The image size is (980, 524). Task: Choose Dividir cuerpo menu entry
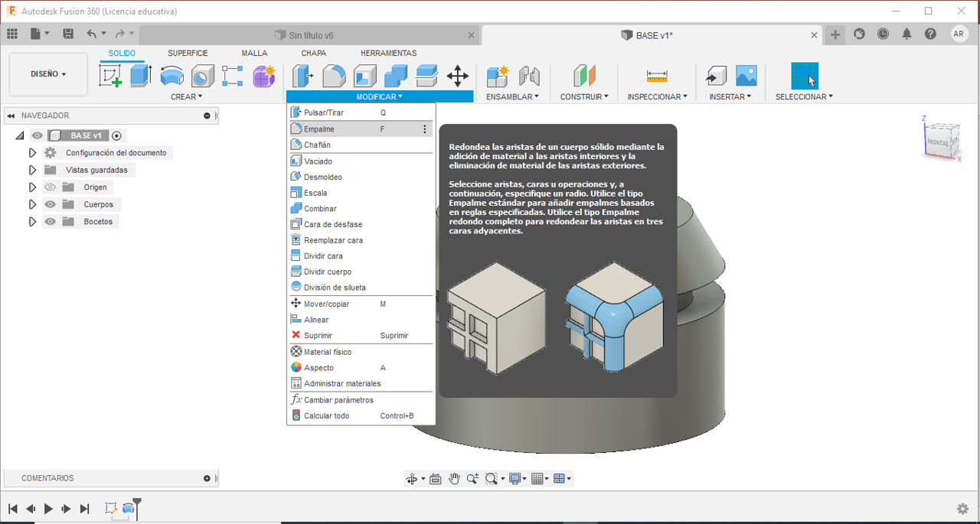(x=360, y=272)
